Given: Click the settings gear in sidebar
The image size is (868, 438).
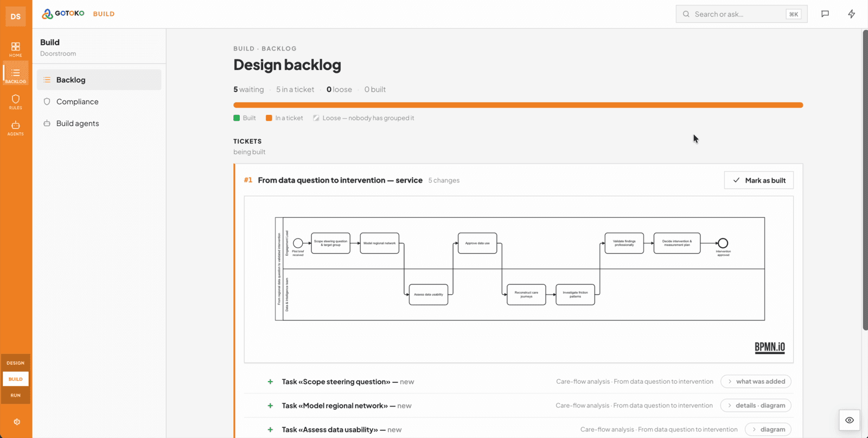Looking at the screenshot, I should 17,422.
